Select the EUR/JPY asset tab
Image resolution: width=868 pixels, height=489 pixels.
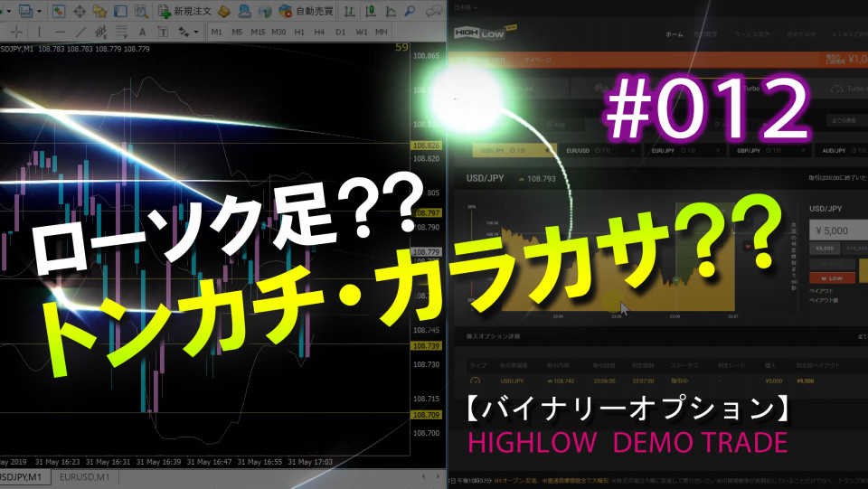point(686,150)
